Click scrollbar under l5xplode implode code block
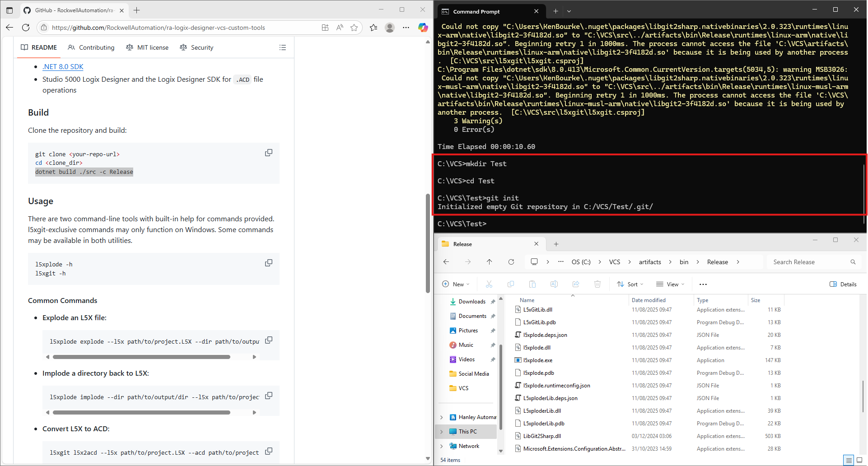Screen dimensions: 868x466 point(141,412)
